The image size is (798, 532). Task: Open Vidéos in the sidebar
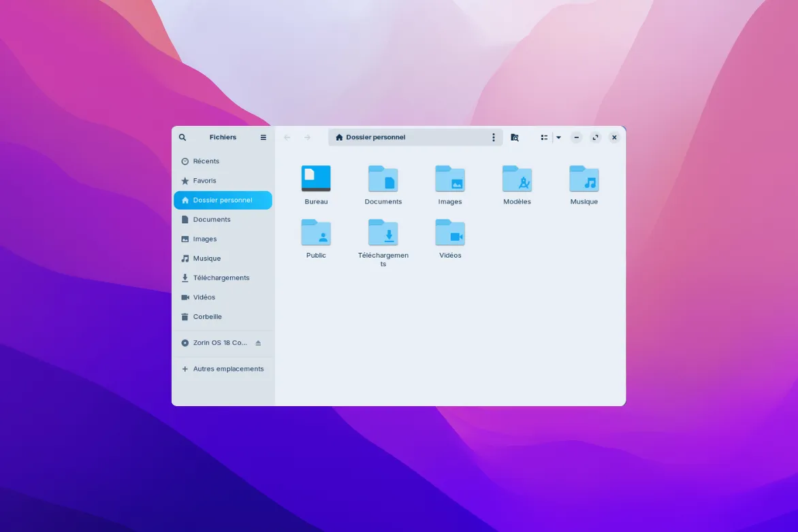click(x=206, y=297)
